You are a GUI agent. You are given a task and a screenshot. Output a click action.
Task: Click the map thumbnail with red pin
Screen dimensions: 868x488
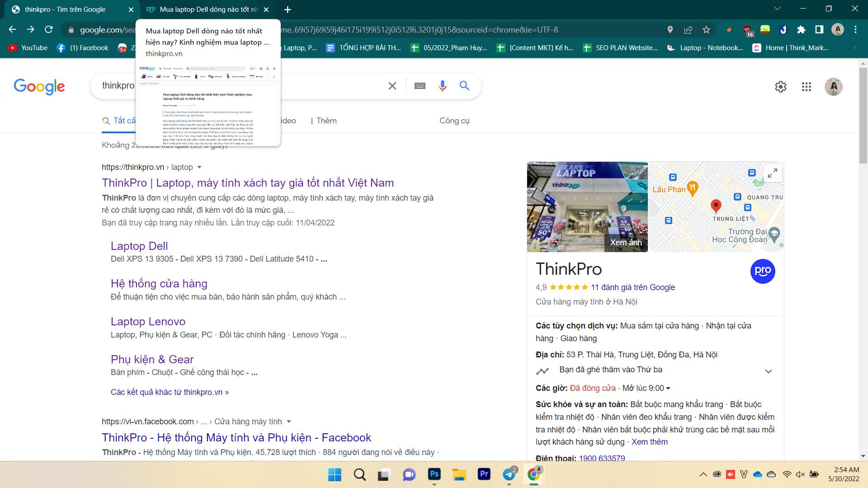pyautogui.click(x=716, y=207)
